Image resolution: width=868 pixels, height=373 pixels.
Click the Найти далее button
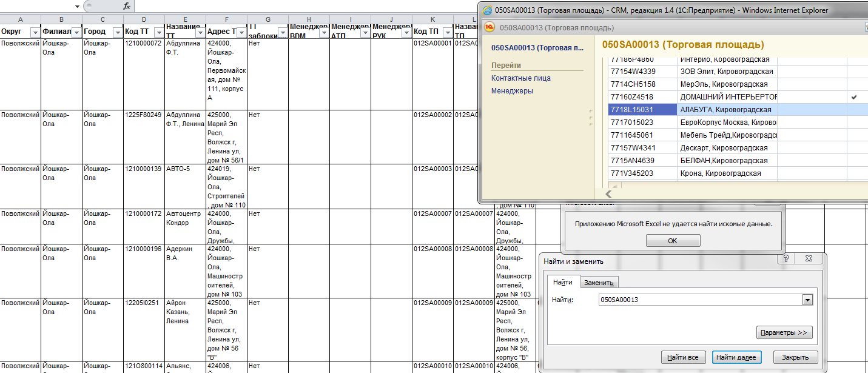pyautogui.click(x=736, y=357)
